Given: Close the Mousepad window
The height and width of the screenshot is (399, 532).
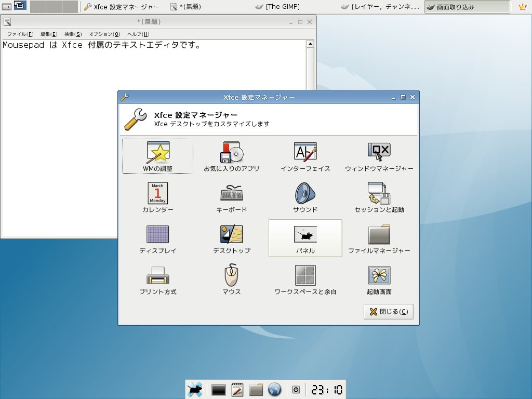Looking at the screenshot, I should pos(310,22).
